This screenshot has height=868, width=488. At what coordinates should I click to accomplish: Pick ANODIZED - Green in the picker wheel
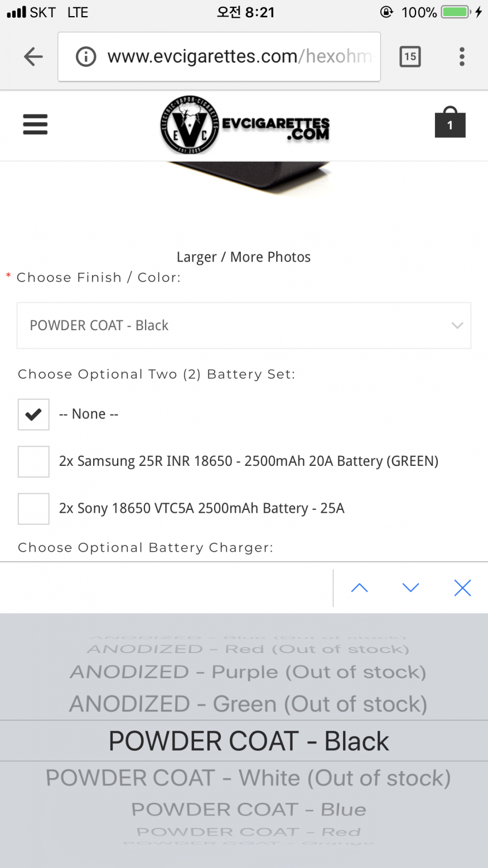coord(248,704)
